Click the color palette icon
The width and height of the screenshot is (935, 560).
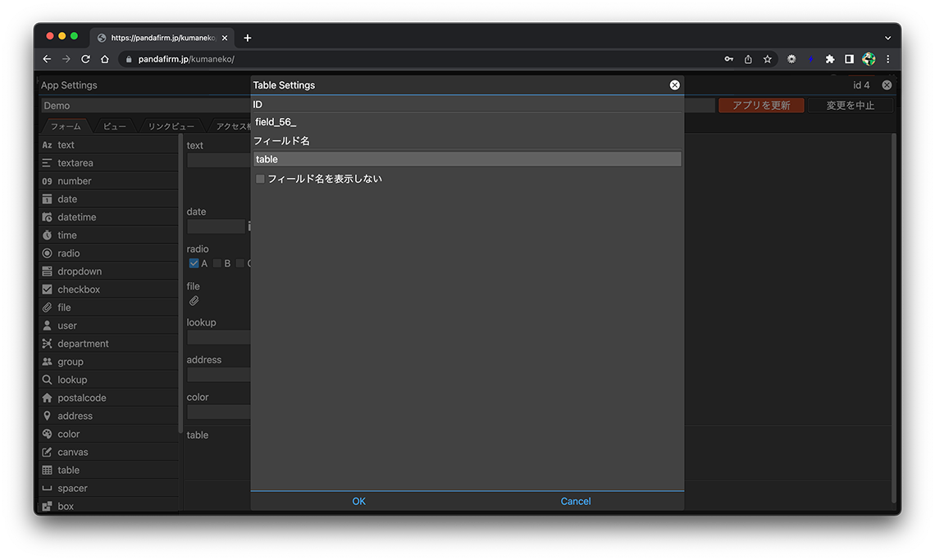pos(47,434)
